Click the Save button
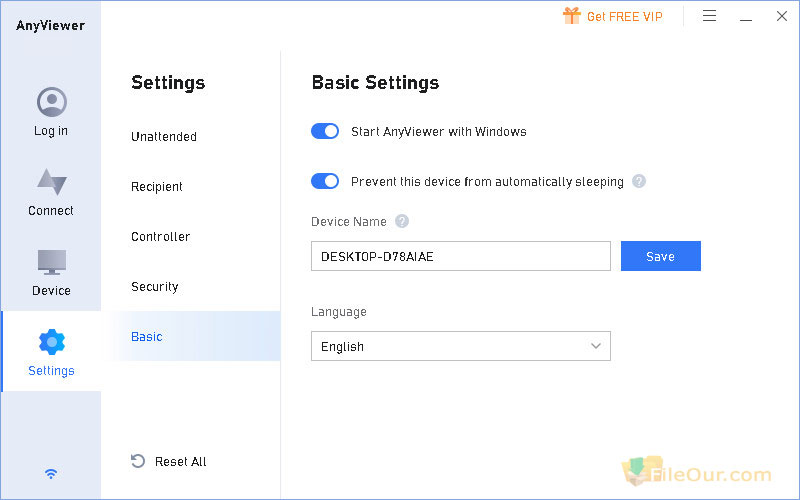 click(661, 256)
